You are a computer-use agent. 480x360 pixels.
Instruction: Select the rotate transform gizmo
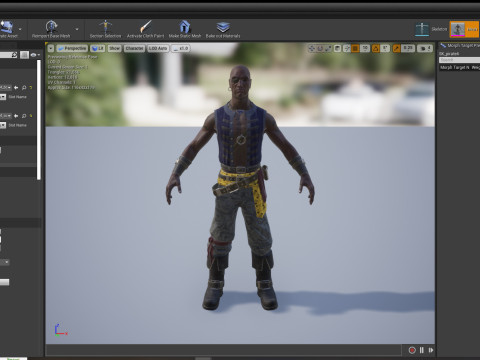[320, 49]
